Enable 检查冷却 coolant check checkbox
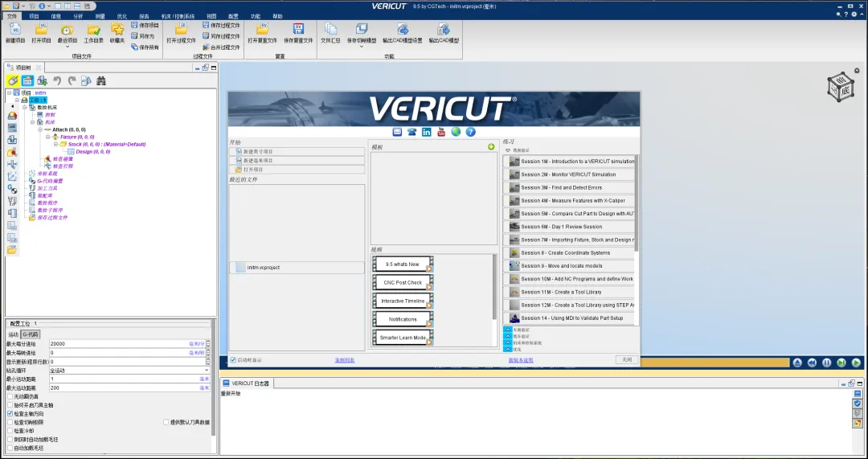Image resolution: width=868 pixels, height=459 pixels. (10, 431)
